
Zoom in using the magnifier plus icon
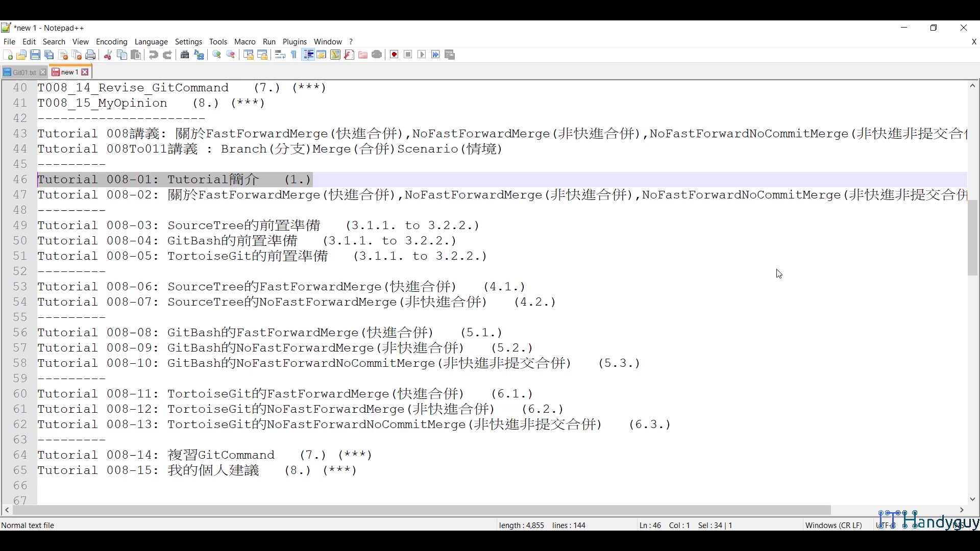216,55
